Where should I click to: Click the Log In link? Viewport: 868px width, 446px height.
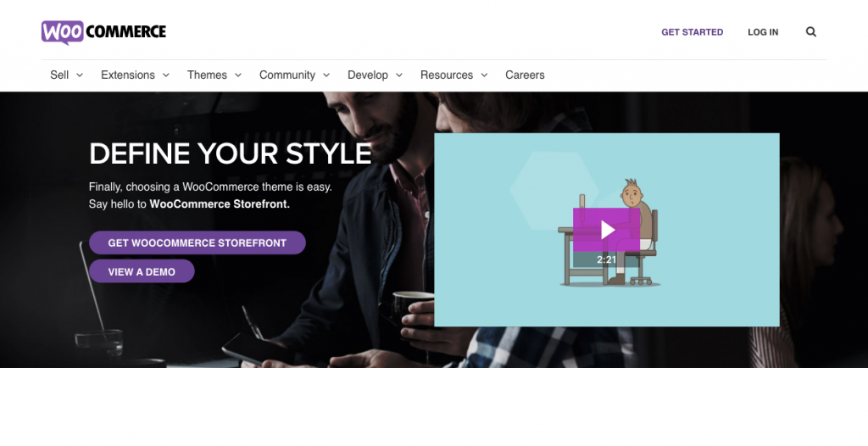coord(763,32)
